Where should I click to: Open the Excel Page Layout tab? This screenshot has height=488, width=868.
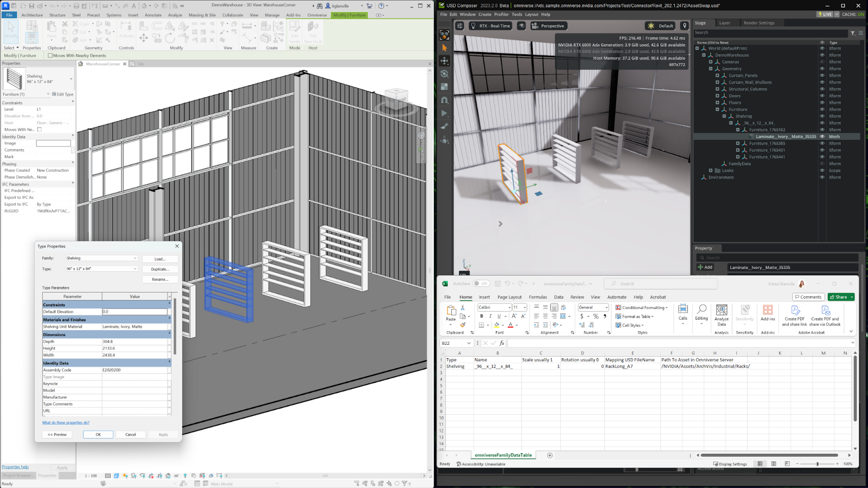pyautogui.click(x=509, y=297)
